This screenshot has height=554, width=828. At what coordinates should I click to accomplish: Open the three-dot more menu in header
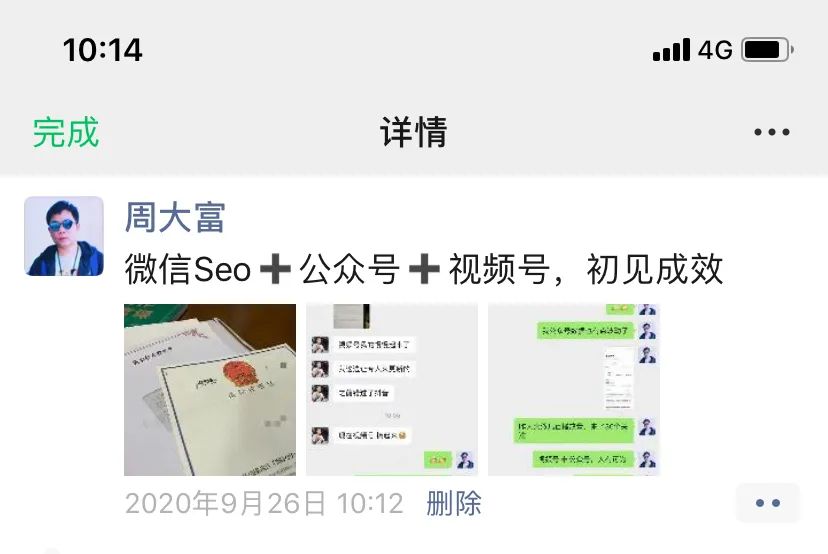pos(771,132)
